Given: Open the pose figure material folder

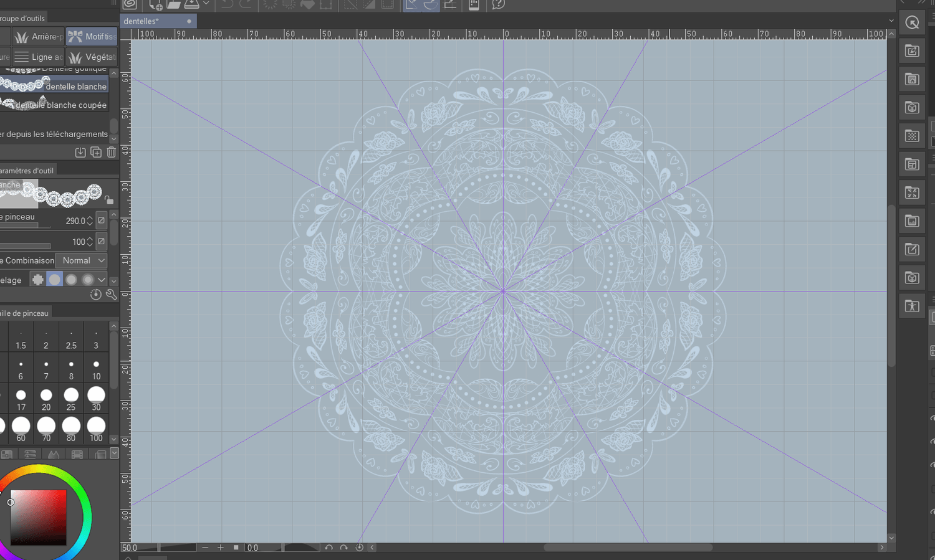Looking at the screenshot, I should [912, 306].
